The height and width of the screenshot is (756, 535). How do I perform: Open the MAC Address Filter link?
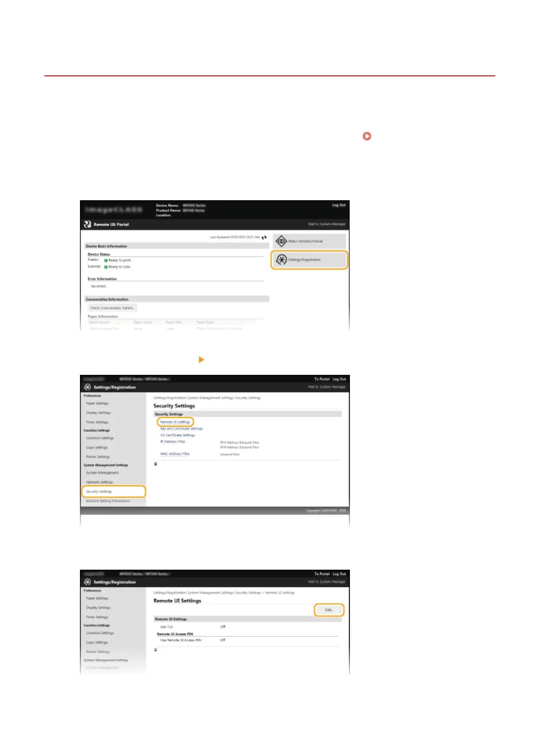click(x=175, y=454)
